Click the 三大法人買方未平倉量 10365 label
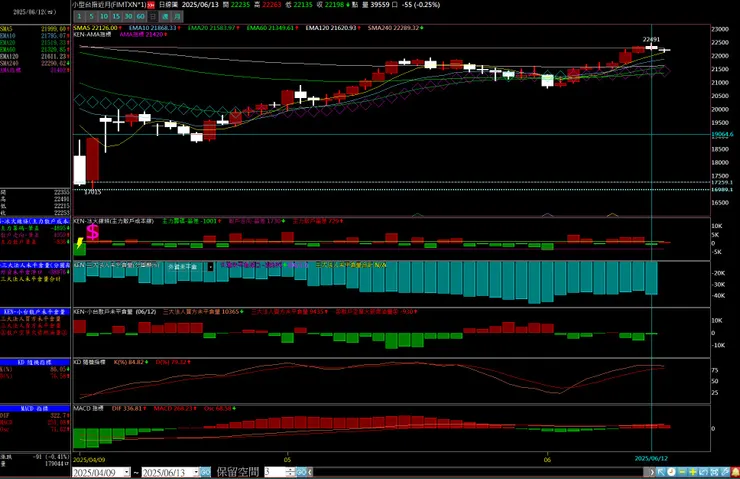The image size is (740, 479). click(x=203, y=312)
